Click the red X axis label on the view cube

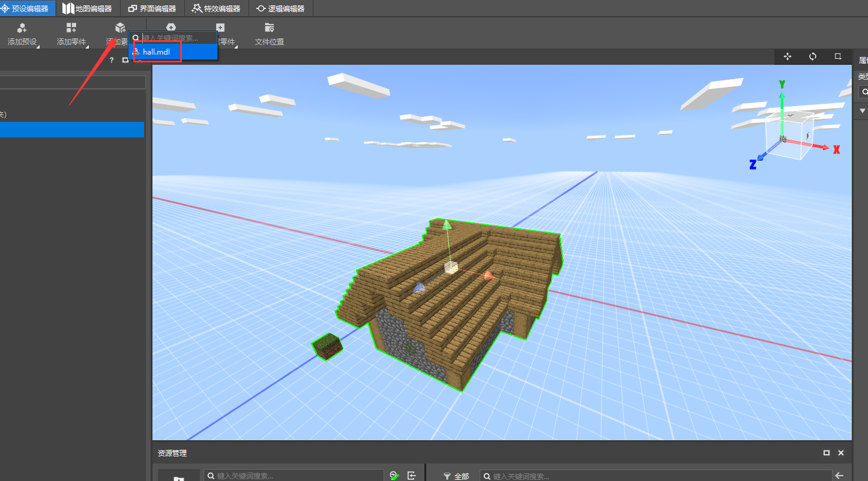click(x=836, y=149)
